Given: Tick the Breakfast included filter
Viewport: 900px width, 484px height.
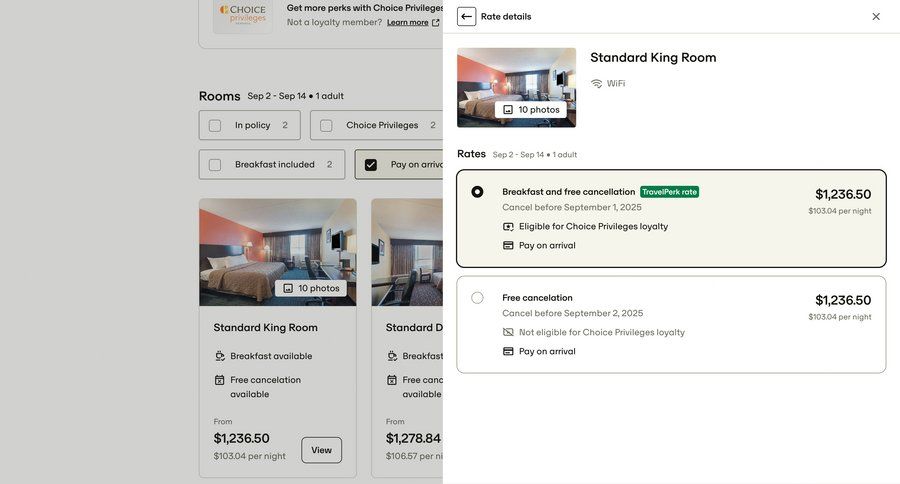Looking at the screenshot, I should (x=215, y=165).
